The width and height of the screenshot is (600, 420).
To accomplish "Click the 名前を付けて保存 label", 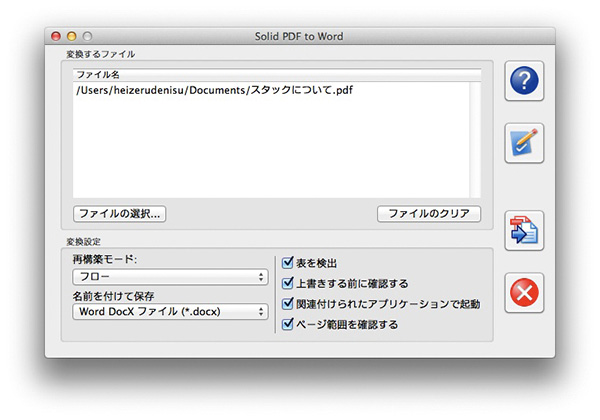I will pyautogui.click(x=113, y=296).
